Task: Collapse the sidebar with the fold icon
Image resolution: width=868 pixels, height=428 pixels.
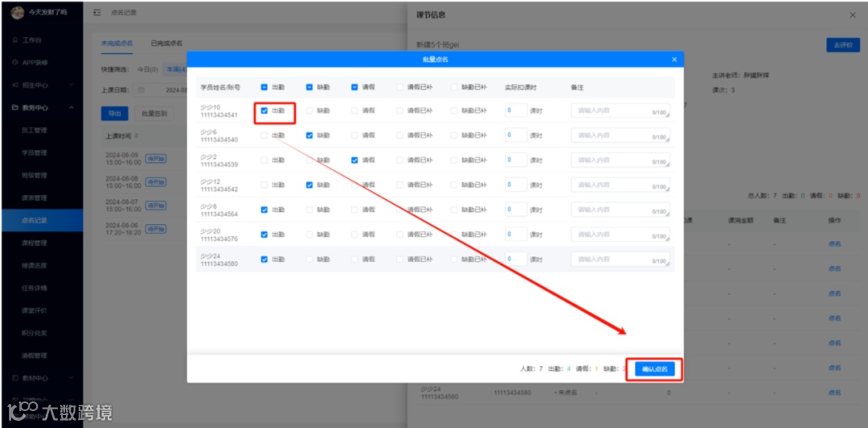Action: pyautogui.click(x=97, y=13)
